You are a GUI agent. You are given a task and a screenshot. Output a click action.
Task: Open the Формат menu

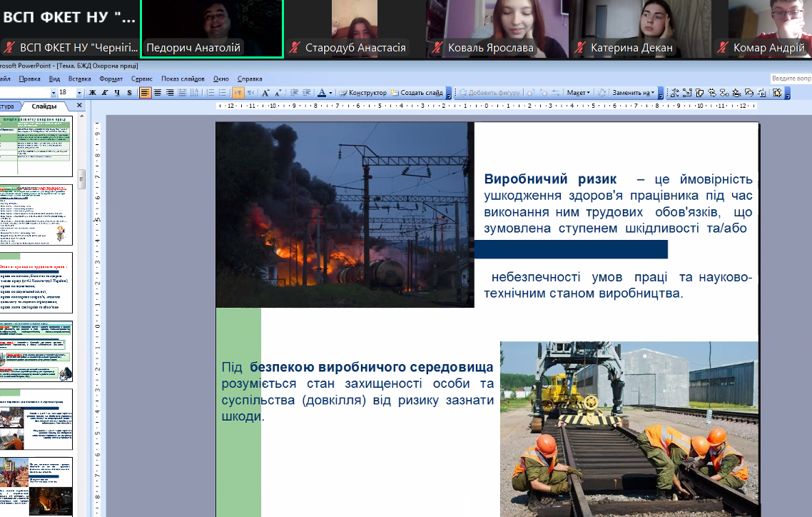[111, 79]
